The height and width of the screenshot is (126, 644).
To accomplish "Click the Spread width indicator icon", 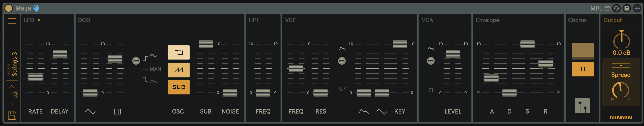I will [x=621, y=65].
